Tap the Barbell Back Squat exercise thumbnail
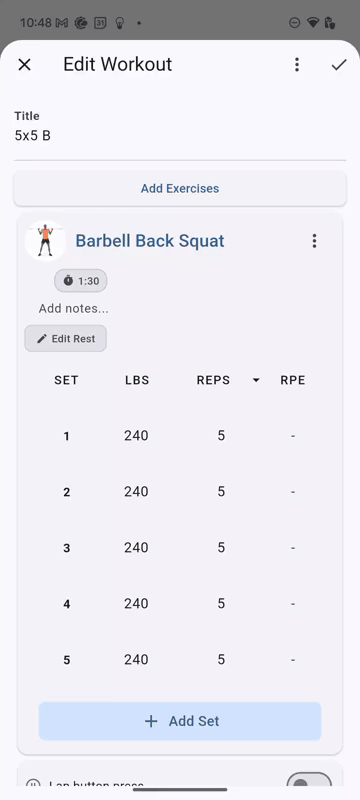The width and height of the screenshot is (360, 800). 45,241
